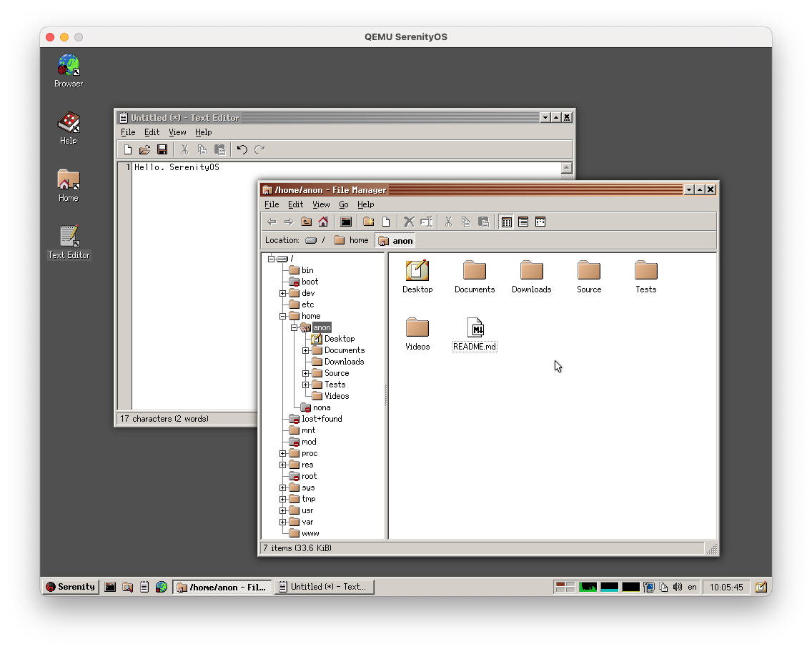Go back in File Manager history
This screenshot has width=812, height=649.
(272, 222)
